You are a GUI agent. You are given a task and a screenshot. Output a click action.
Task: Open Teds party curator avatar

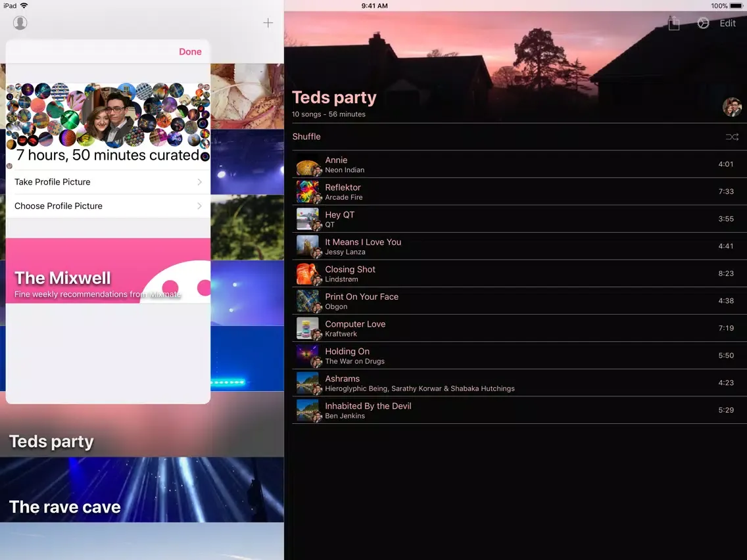[x=733, y=106]
